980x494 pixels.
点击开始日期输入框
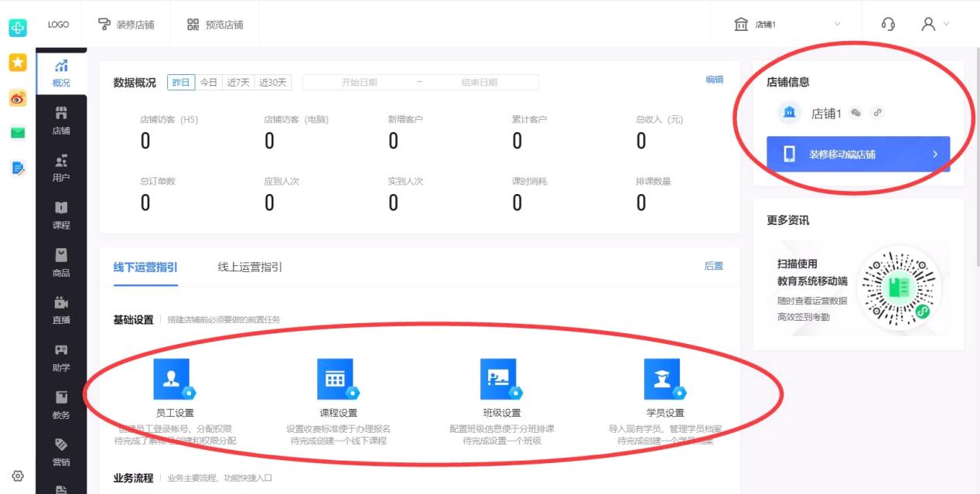click(x=360, y=82)
